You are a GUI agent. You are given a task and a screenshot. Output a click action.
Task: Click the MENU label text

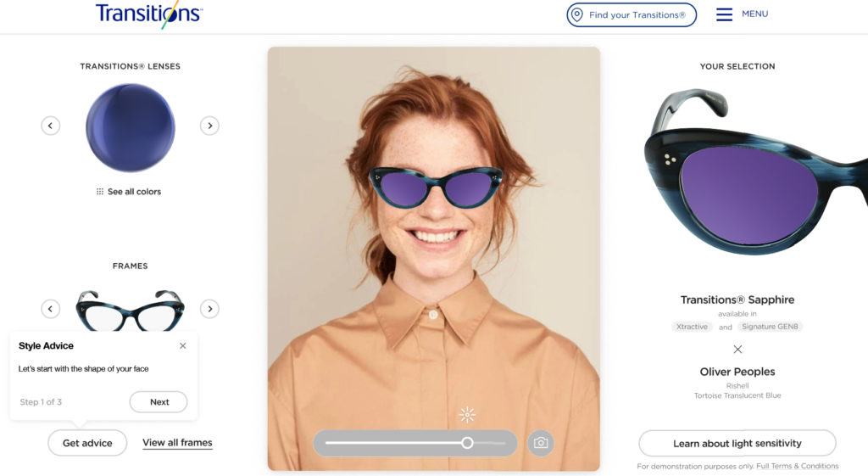(x=755, y=14)
